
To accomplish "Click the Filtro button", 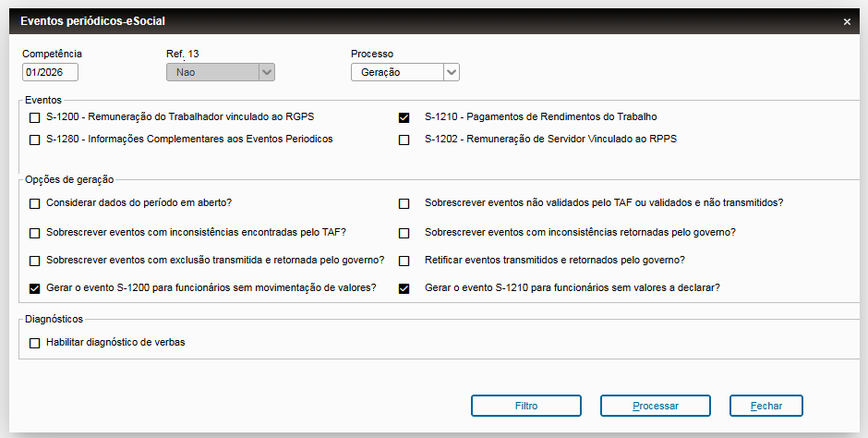I will tap(526, 406).
